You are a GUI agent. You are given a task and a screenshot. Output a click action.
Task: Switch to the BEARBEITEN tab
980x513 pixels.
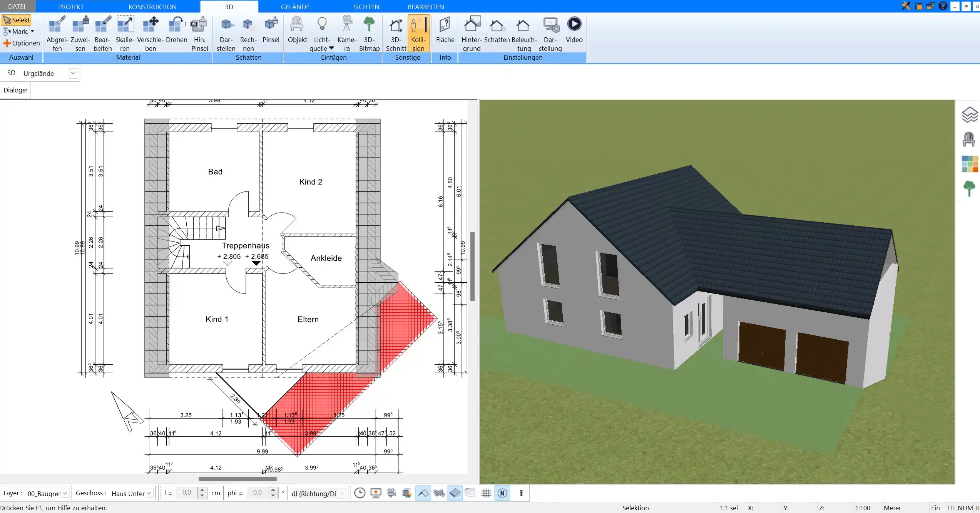(x=426, y=7)
